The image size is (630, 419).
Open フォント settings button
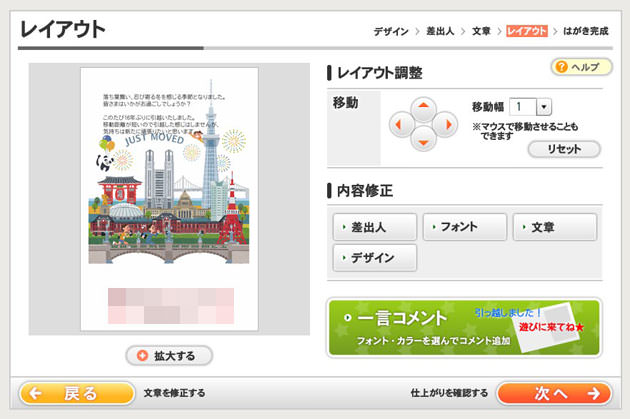tap(465, 227)
